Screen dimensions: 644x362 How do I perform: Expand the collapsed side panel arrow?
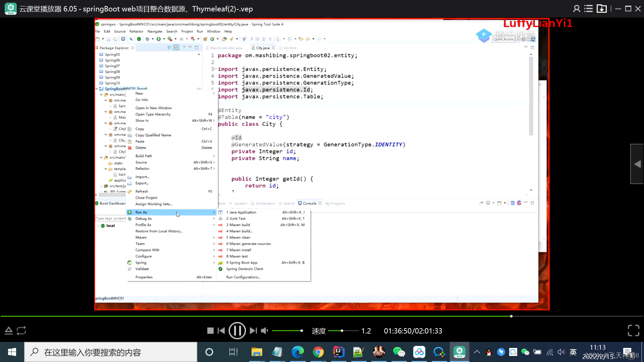pyautogui.click(x=637, y=164)
